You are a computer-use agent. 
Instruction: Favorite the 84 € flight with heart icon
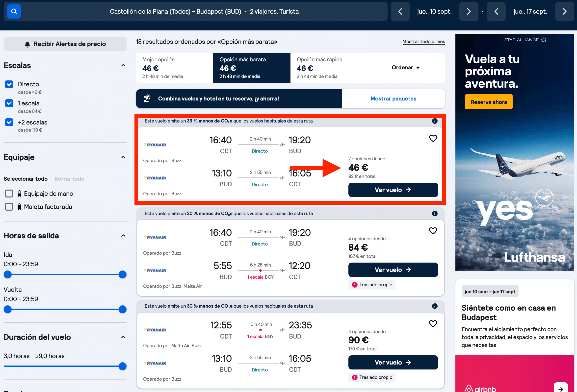coord(433,231)
